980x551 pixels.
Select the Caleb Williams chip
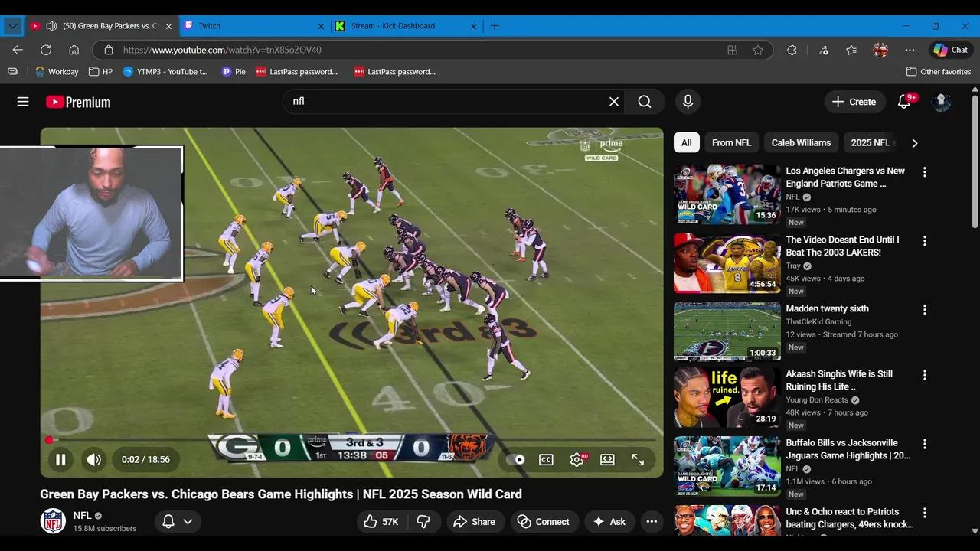coord(801,142)
